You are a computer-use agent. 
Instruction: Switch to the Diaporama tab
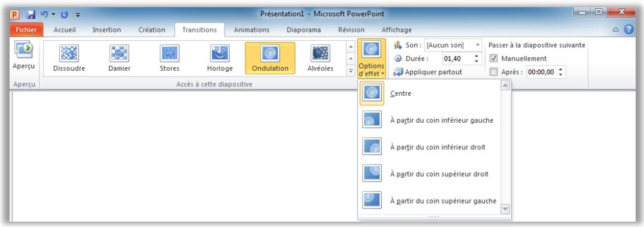pos(304,29)
